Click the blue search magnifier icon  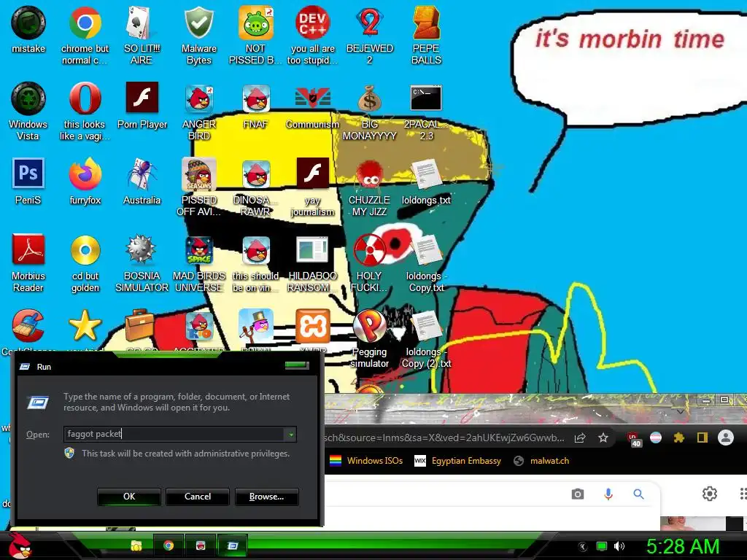pyautogui.click(x=638, y=494)
